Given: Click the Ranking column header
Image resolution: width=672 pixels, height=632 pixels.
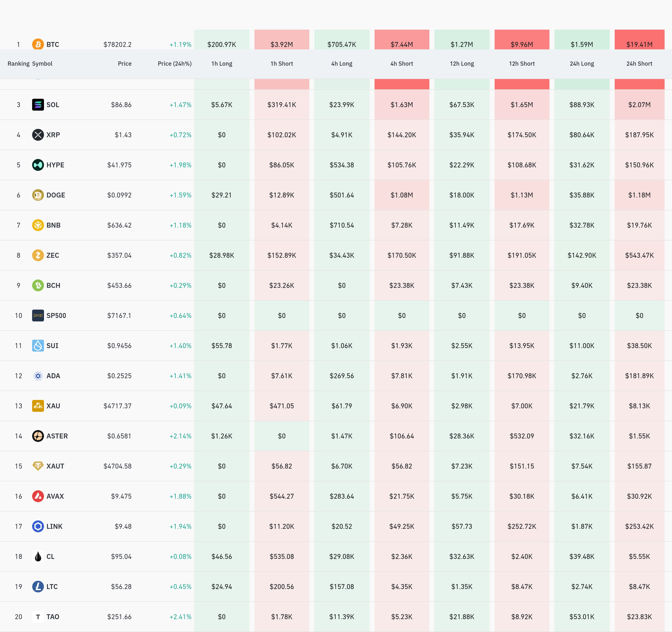Looking at the screenshot, I should coord(18,63).
